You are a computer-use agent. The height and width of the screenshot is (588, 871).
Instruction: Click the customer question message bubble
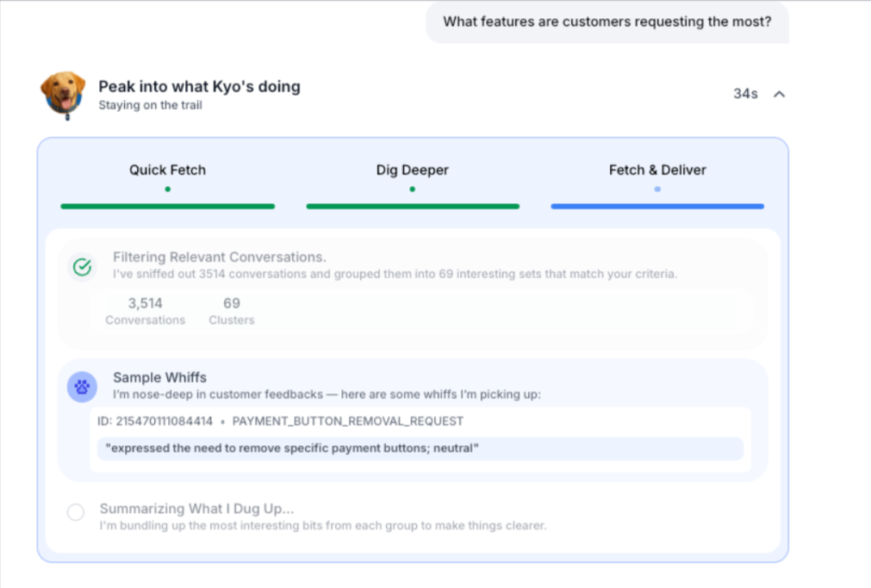coord(607,22)
